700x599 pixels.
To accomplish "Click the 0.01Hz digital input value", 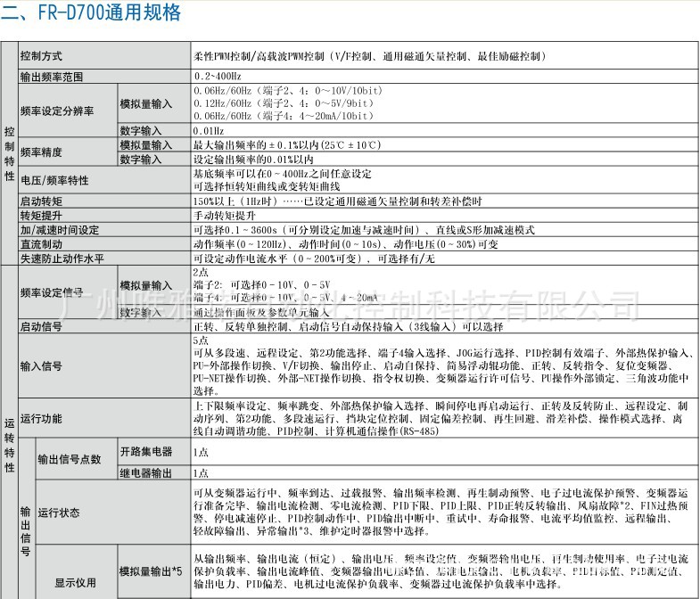I will (209, 131).
